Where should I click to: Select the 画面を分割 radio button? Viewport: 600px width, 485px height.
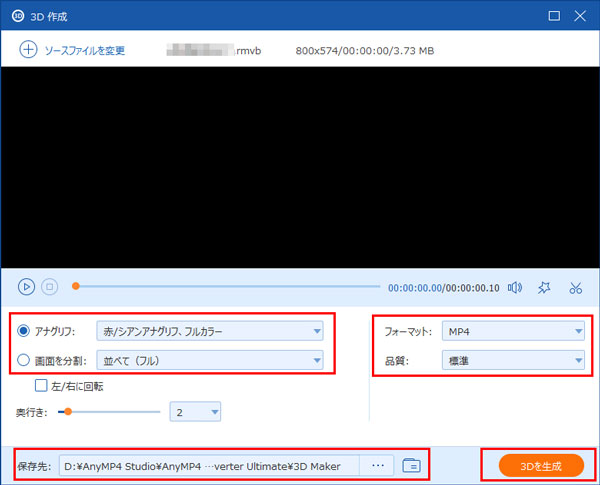pos(23,360)
